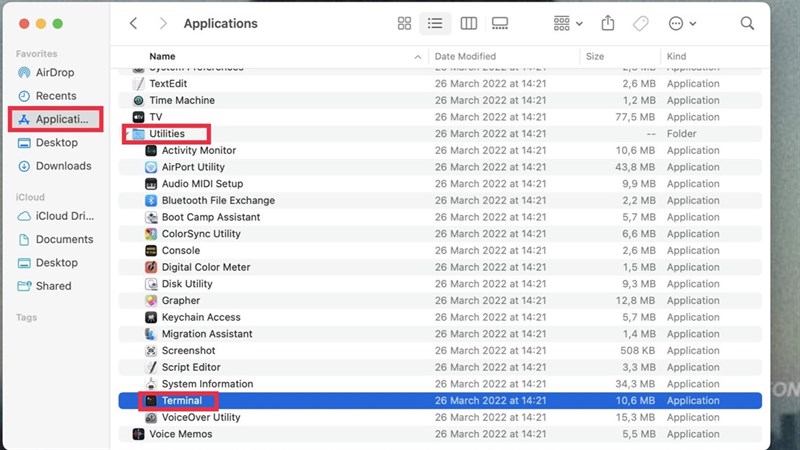Screen dimensions: 800x450
Task: Select the Time Machine icon
Action: coord(138,101)
